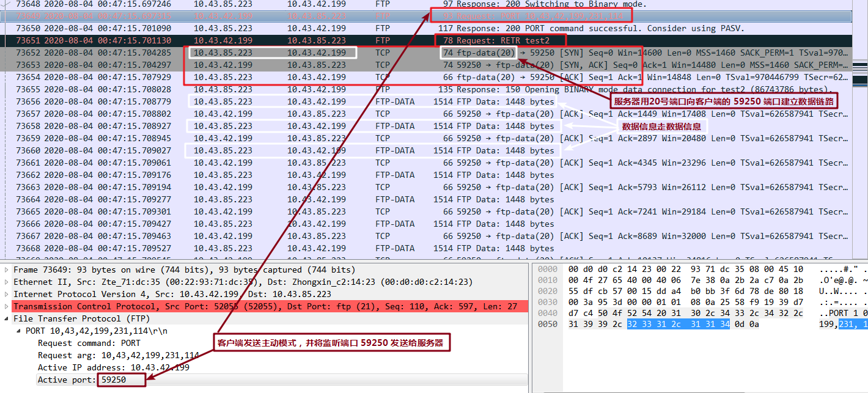The height and width of the screenshot is (393, 868).
Task: Collapse the File Transfer Protocol tree
Action: click(x=5, y=318)
